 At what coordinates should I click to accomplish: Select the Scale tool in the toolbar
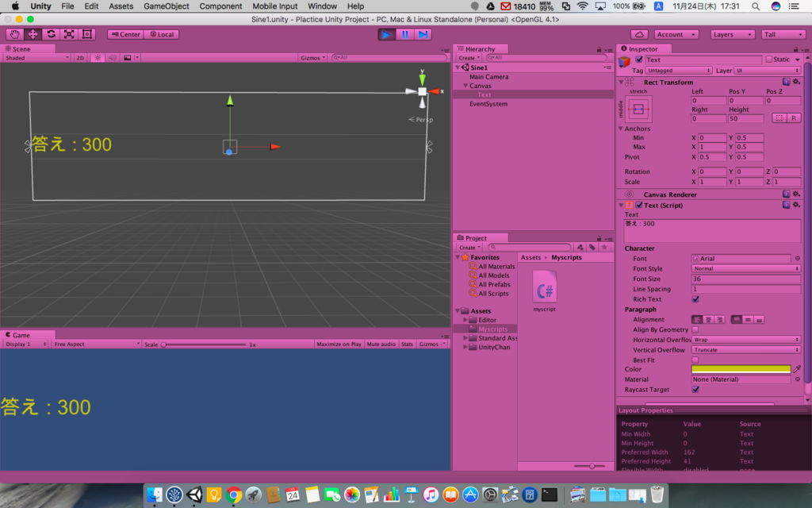(69, 34)
